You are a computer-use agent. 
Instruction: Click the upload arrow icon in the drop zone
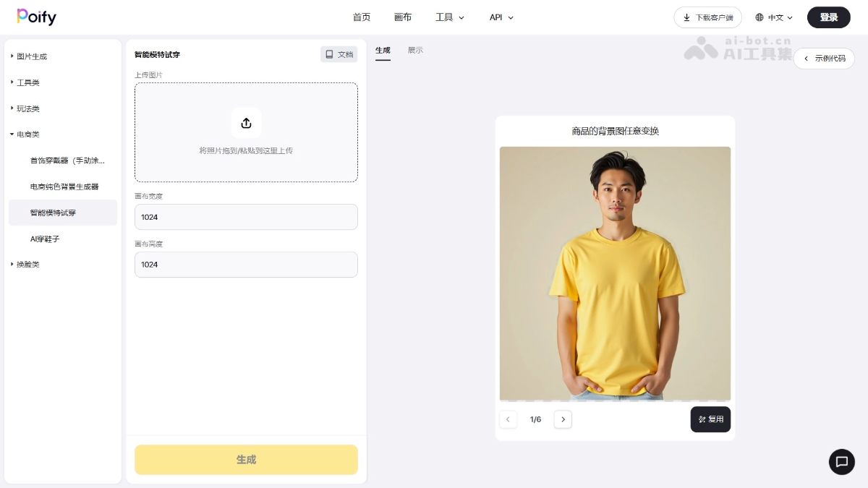(246, 123)
